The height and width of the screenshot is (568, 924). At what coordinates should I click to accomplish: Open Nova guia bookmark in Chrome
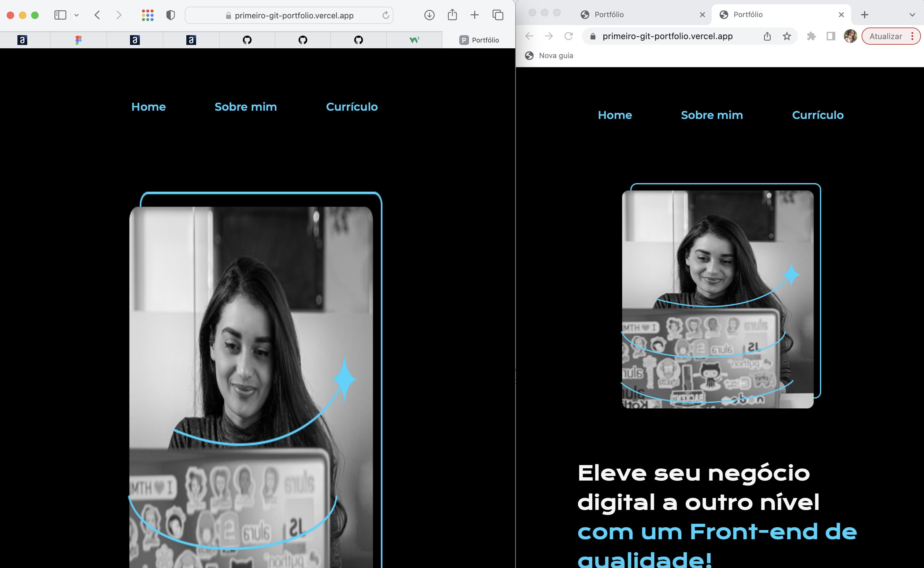click(549, 56)
